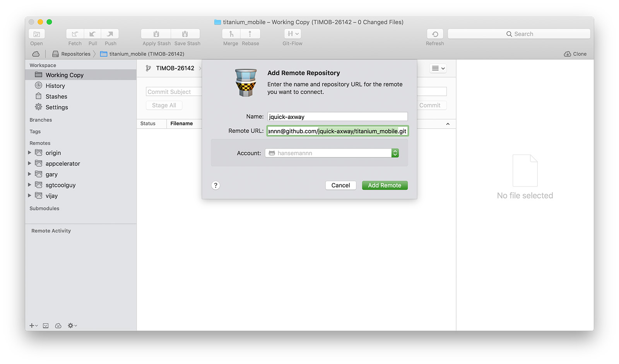Click the Stage All button
619x364 pixels.
pos(164,105)
